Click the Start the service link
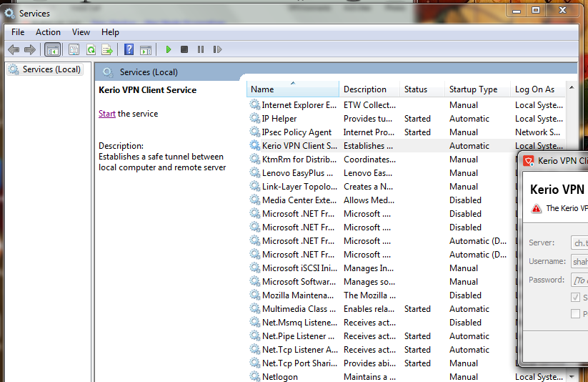Image resolution: width=588 pixels, height=382 pixels. click(x=107, y=114)
